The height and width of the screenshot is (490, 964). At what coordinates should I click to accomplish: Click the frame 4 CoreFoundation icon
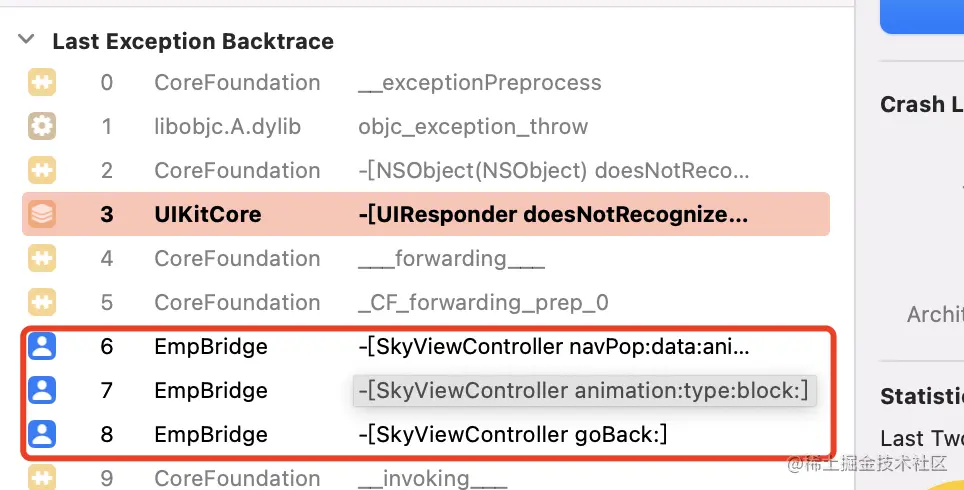[42, 258]
